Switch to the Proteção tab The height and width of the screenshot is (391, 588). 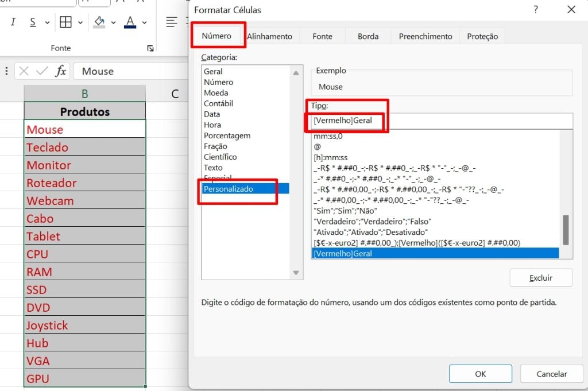482,36
